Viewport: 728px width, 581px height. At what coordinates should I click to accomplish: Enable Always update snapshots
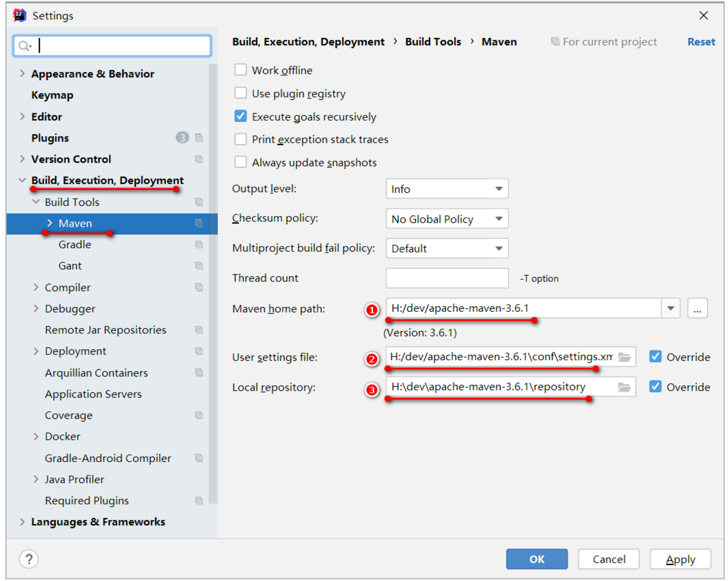tap(240, 162)
